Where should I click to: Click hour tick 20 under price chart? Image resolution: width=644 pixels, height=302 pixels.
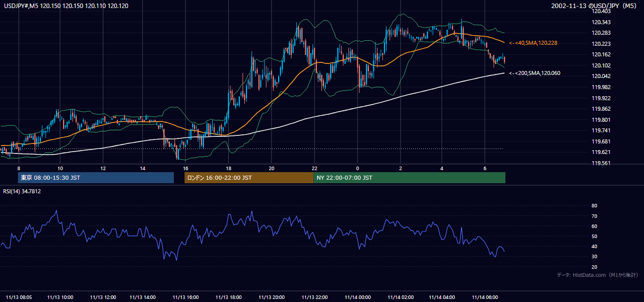click(272, 168)
